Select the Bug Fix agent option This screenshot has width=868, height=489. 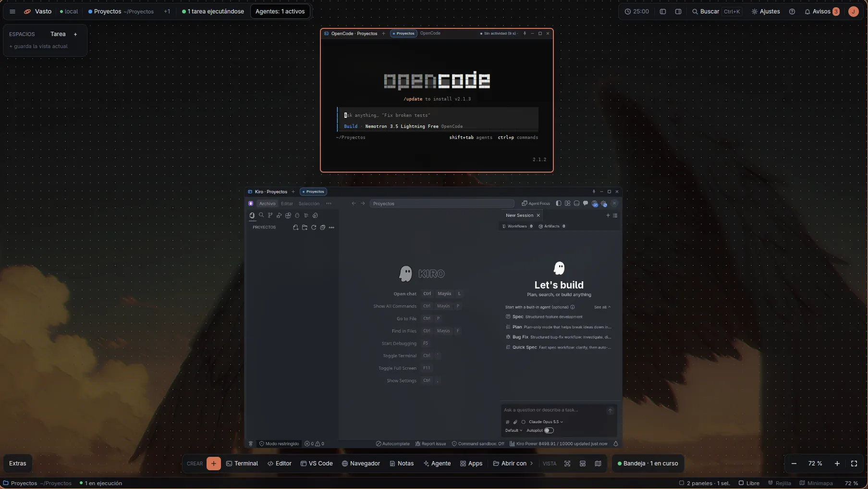(x=559, y=337)
